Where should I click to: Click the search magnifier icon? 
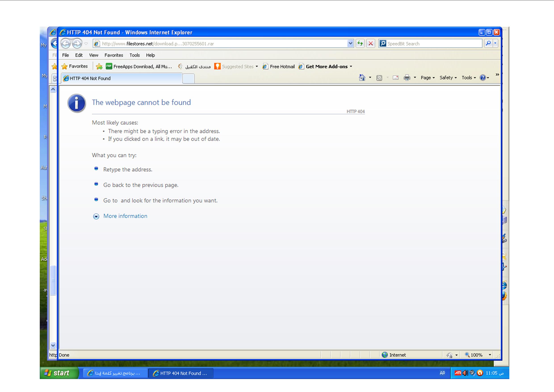(x=488, y=43)
